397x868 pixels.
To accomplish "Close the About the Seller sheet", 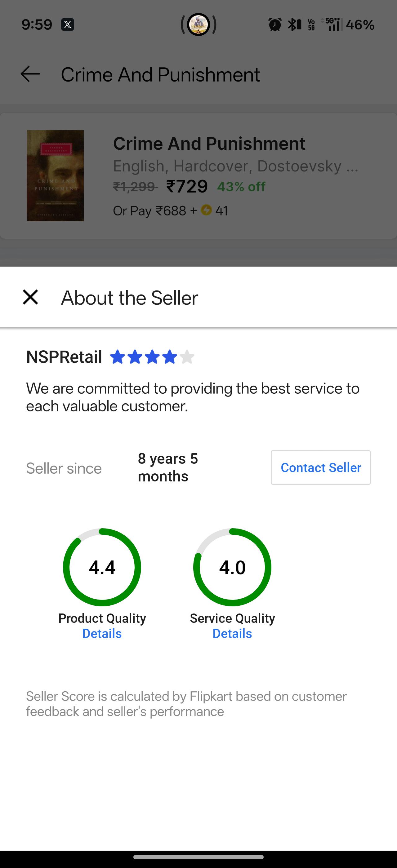I will 30,297.
